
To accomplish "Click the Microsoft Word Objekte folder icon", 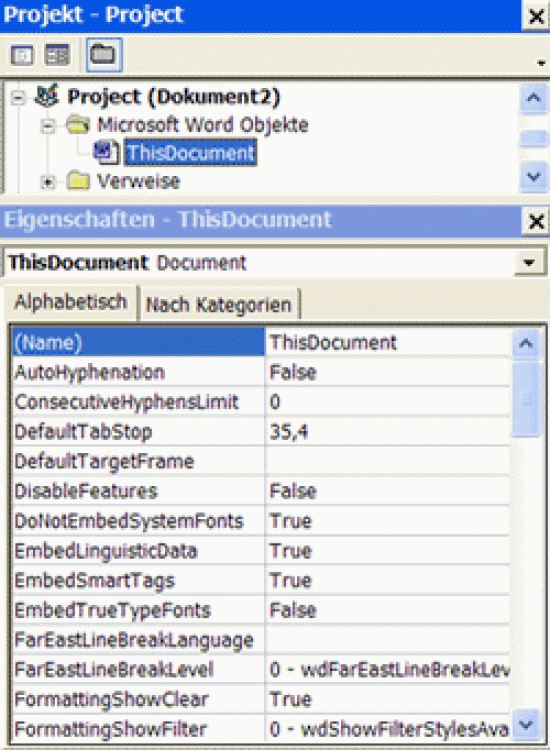I will click(x=77, y=125).
